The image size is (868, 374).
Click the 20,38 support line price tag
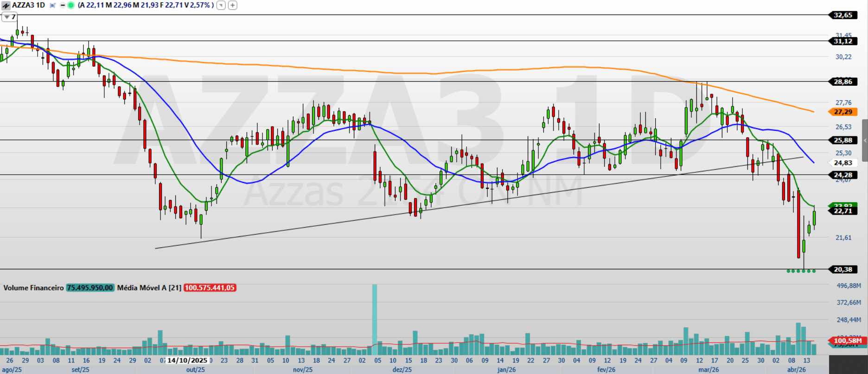click(842, 269)
